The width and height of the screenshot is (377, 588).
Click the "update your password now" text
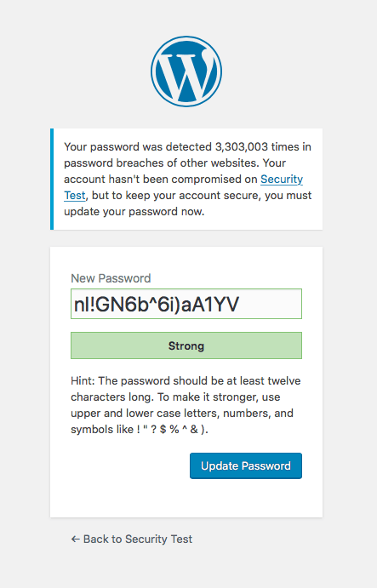pyautogui.click(x=134, y=212)
